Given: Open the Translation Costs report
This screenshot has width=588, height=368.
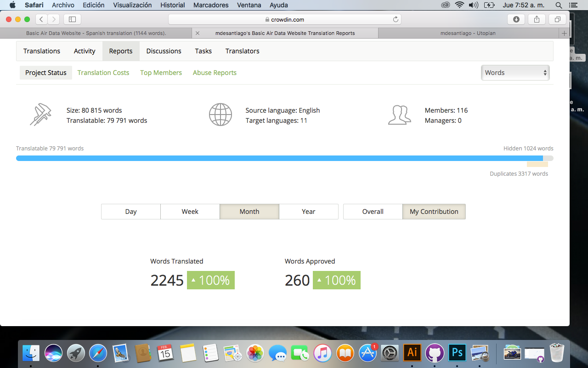Looking at the screenshot, I should (x=103, y=73).
